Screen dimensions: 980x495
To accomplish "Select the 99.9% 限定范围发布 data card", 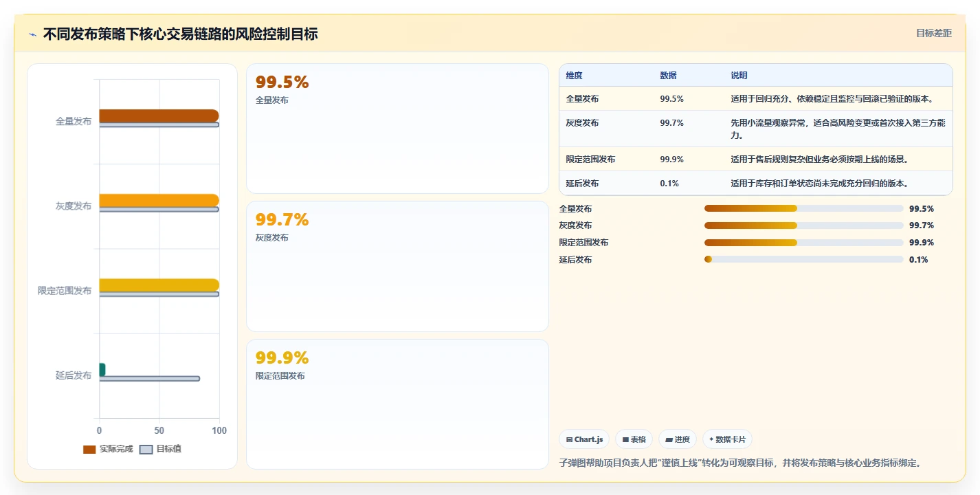I will [397, 404].
